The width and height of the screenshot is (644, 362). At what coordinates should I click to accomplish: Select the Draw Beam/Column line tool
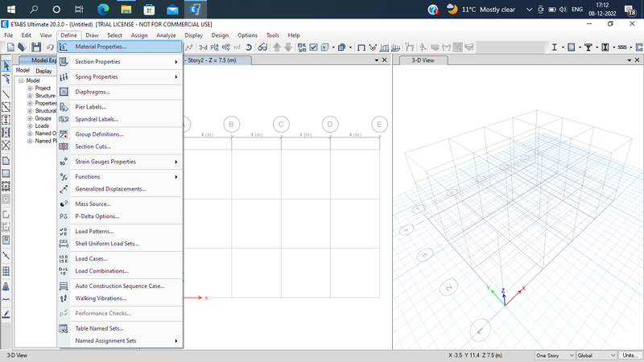6,94
